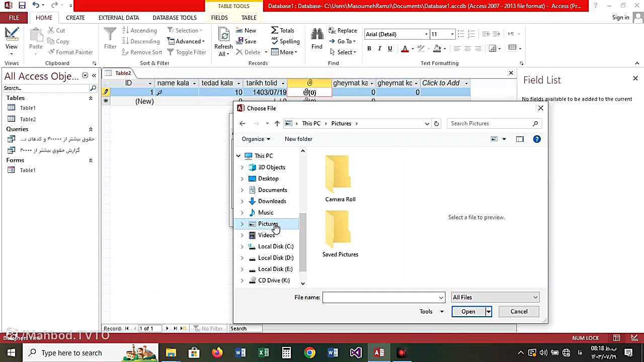Sort records Ascending
This screenshot has height=362, width=644.
pos(139,30)
